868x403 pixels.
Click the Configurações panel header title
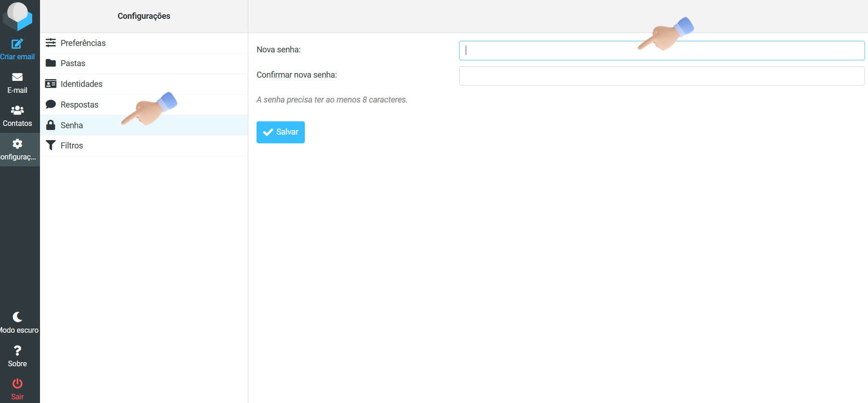[144, 16]
